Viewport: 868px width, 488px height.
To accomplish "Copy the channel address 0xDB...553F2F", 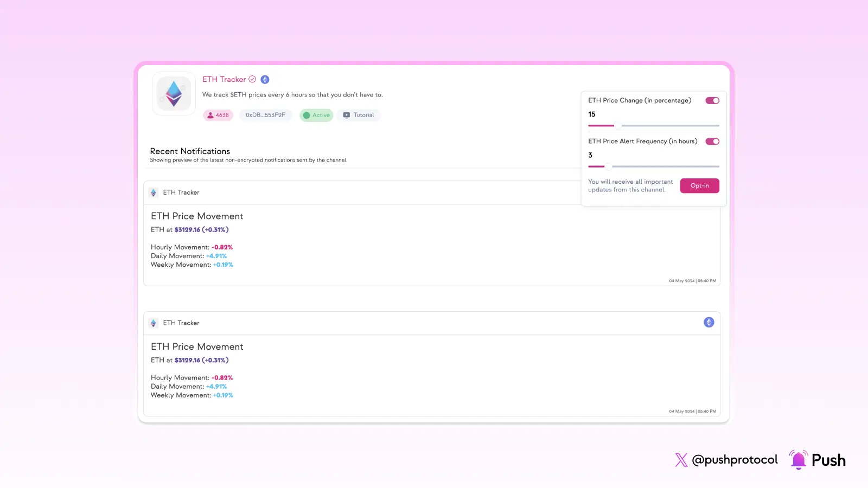I will pos(265,115).
